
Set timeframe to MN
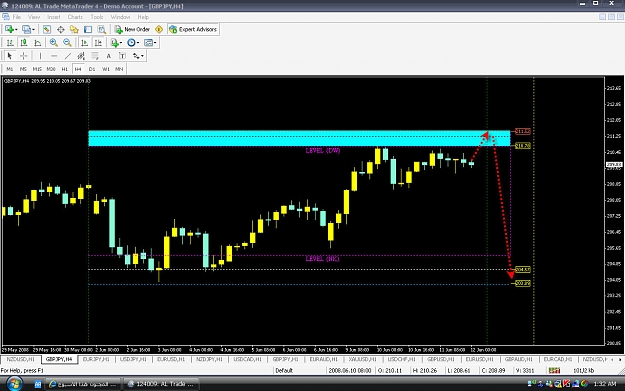tap(119, 69)
